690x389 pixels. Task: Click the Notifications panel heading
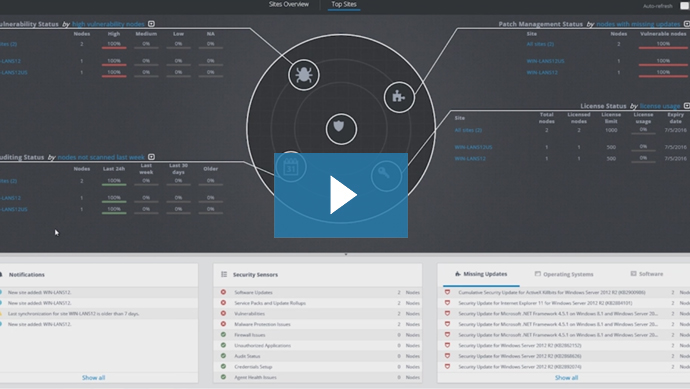[x=27, y=275]
